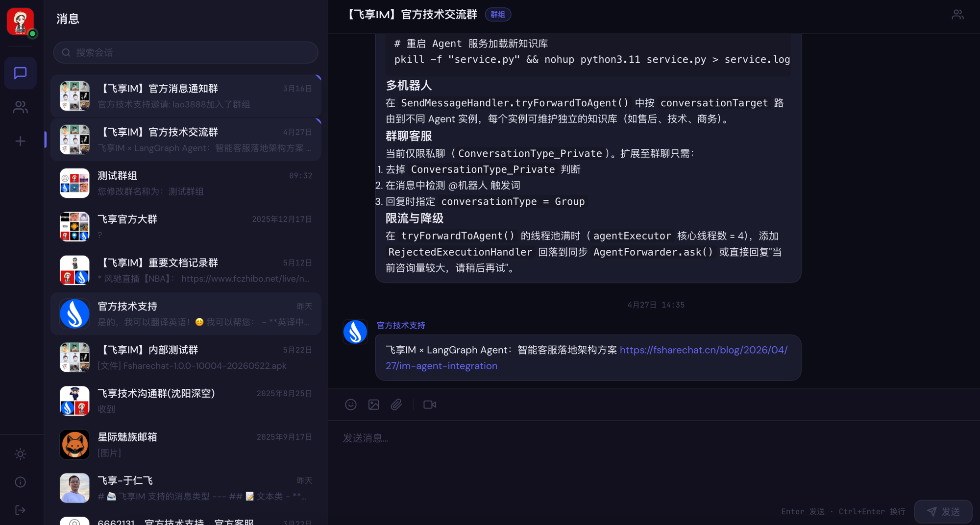Start a video call with camera icon
Viewport: 980px width, 525px height.
click(x=430, y=405)
